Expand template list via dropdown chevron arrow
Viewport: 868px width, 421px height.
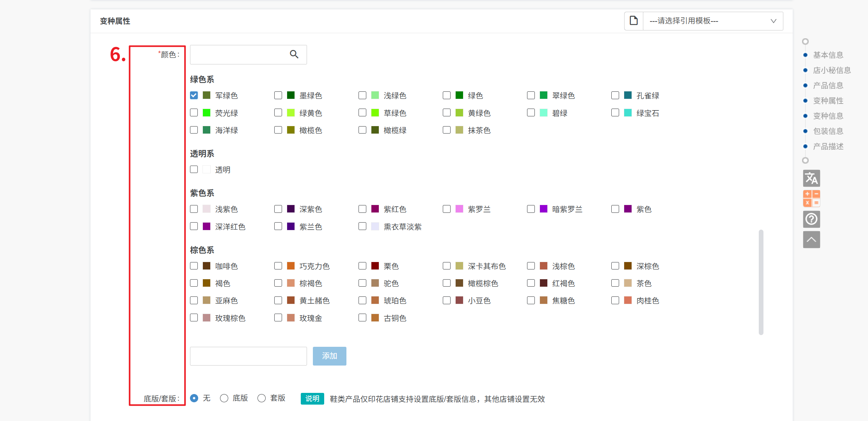[773, 21]
